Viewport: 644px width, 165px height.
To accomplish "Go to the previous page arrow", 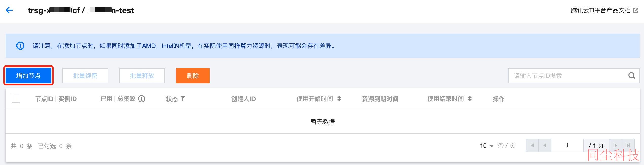I will [545, 145].
